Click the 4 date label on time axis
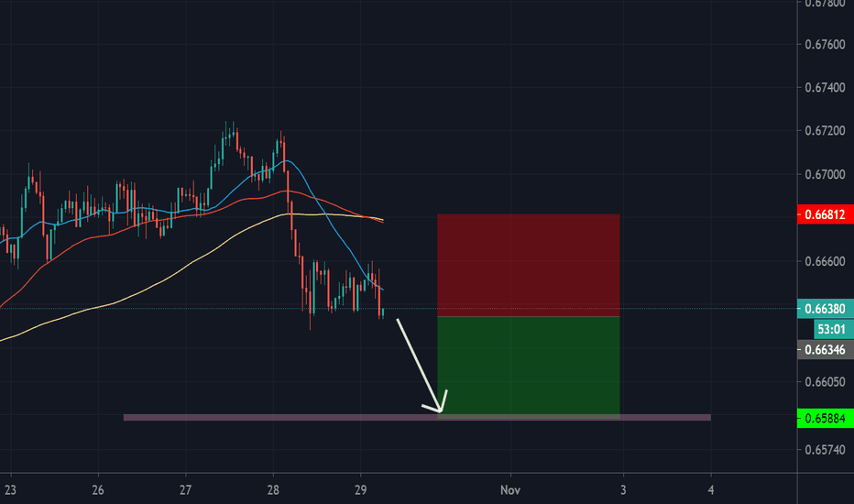This screenshot has height=504, width=854. (711, 490)
